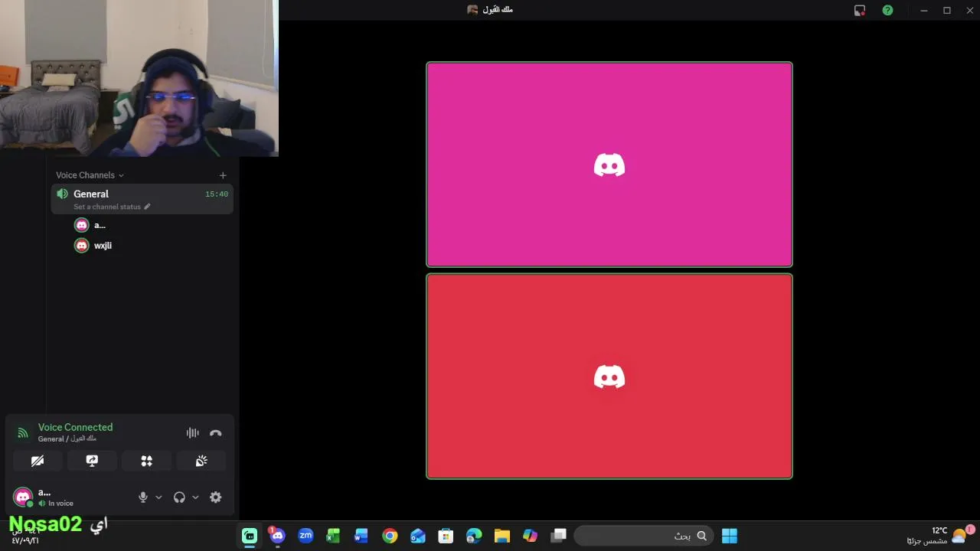
Task: Launch Microsoft Edge from taskbar
Action: click(474, 536)
